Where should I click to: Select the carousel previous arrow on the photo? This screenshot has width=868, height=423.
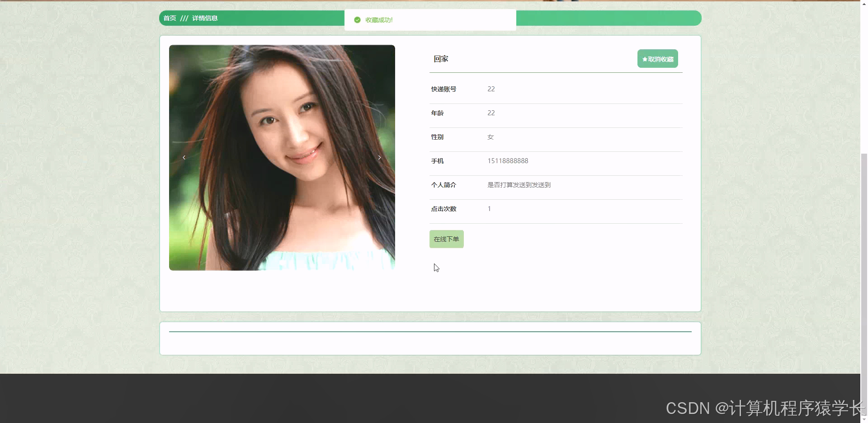[x=184, y=157]
